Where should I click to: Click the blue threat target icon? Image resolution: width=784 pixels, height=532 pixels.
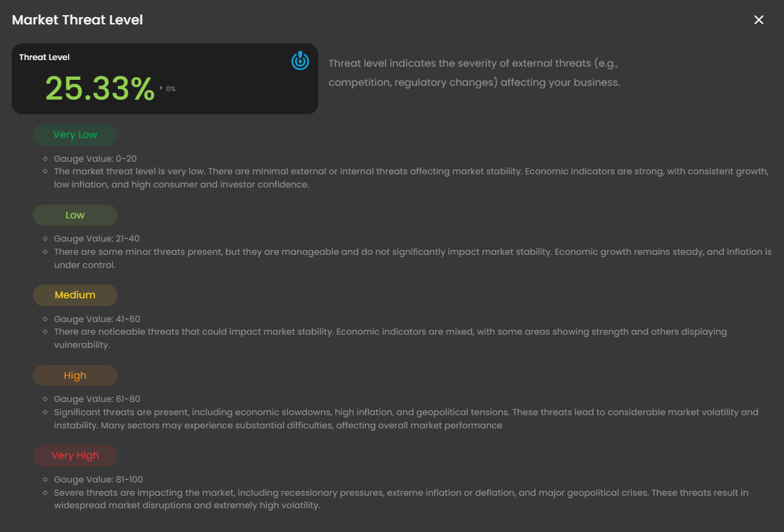point(300,61)
